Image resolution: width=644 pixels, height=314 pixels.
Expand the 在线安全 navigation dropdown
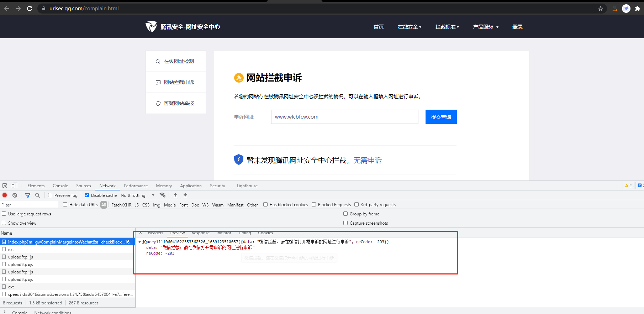coord(409,27)
